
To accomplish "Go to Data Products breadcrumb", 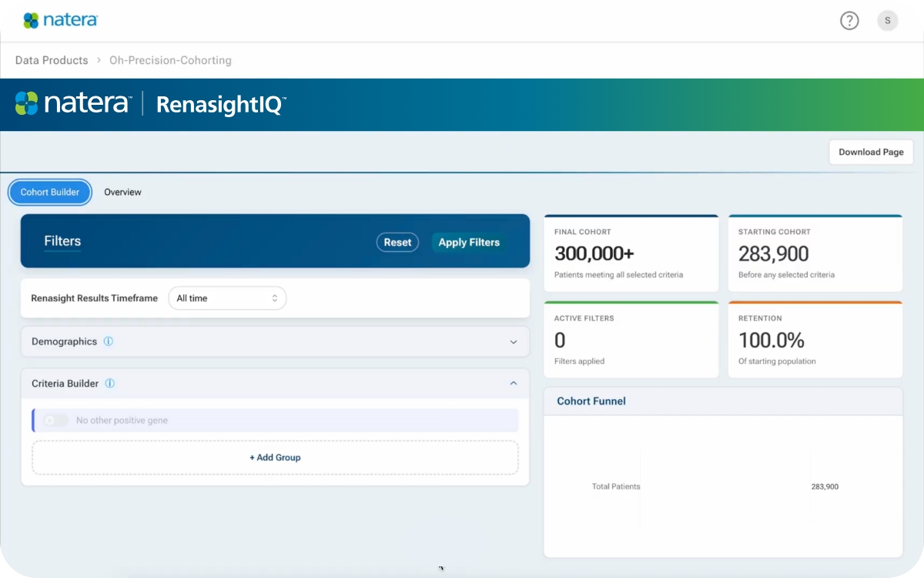I will click(52, 60).
